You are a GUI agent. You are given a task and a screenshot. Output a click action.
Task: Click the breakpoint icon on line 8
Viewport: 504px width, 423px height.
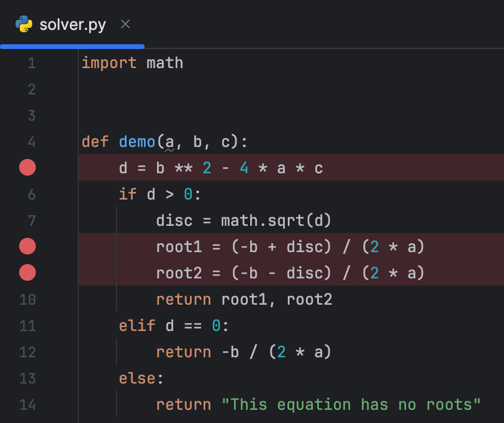coord(27,246)
